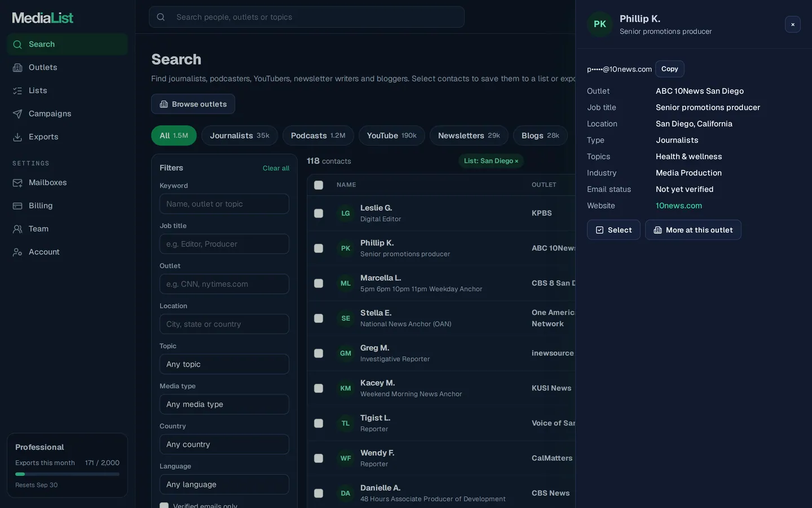
Task: Open the Outlets sidebar icon
Action: 17,68
